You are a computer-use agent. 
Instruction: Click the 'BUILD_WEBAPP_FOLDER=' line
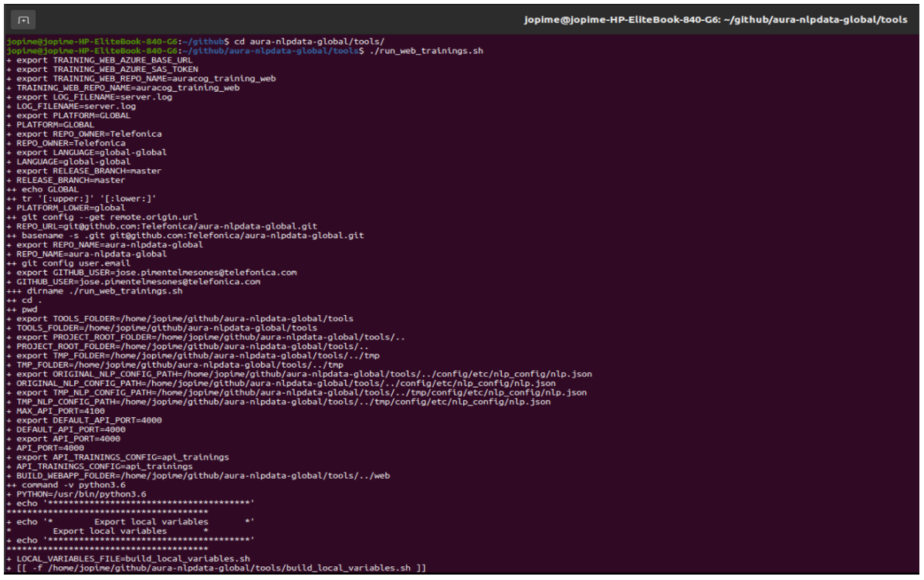198,476
